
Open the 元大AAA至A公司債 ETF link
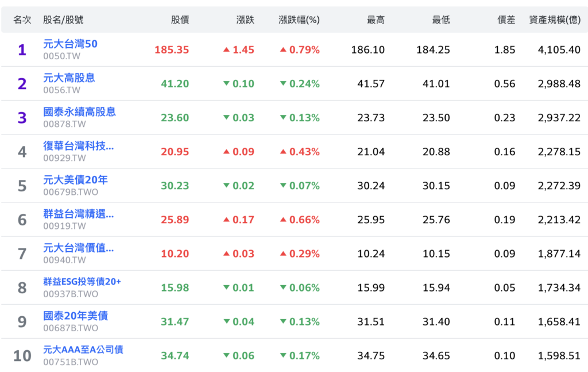83,350
